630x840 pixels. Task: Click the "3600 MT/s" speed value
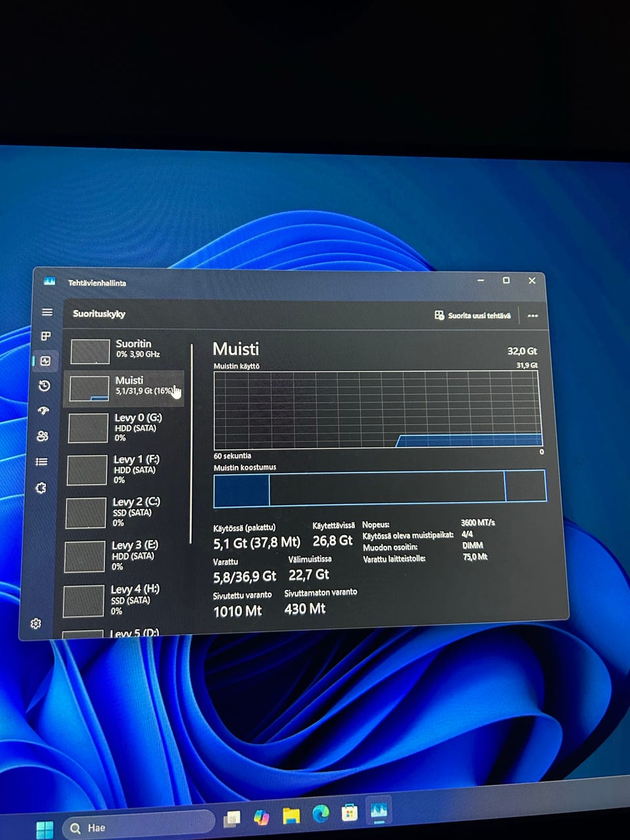pyautogui.click(x=478, y=523)
